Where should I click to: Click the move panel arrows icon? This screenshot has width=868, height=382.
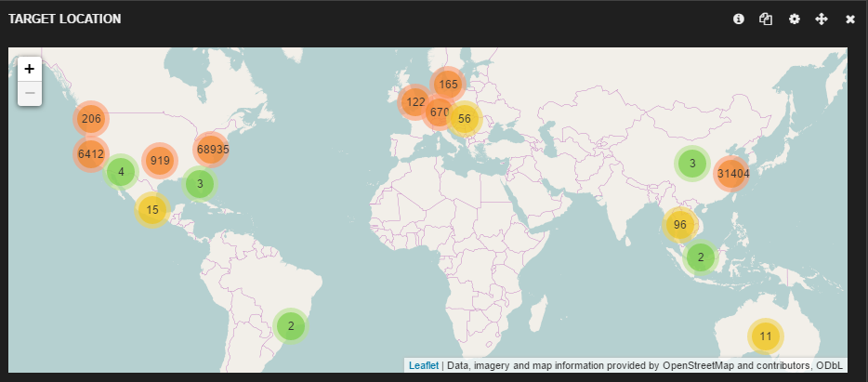point(822,19)
